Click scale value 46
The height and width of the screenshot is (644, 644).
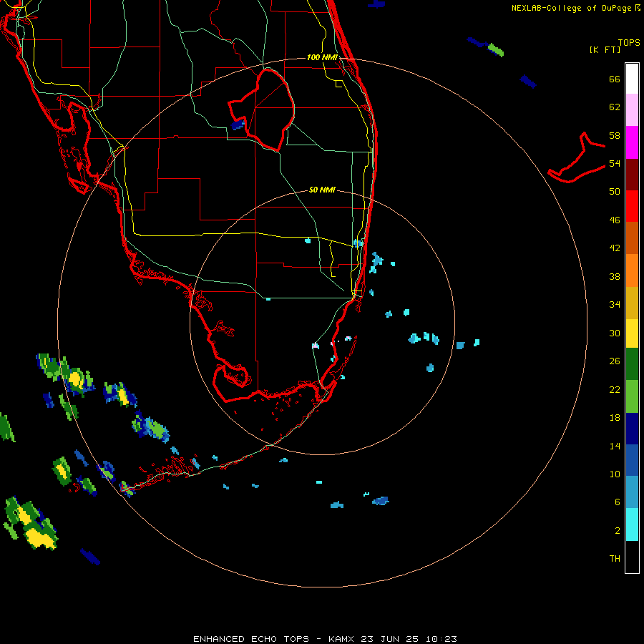pos(615,220)
